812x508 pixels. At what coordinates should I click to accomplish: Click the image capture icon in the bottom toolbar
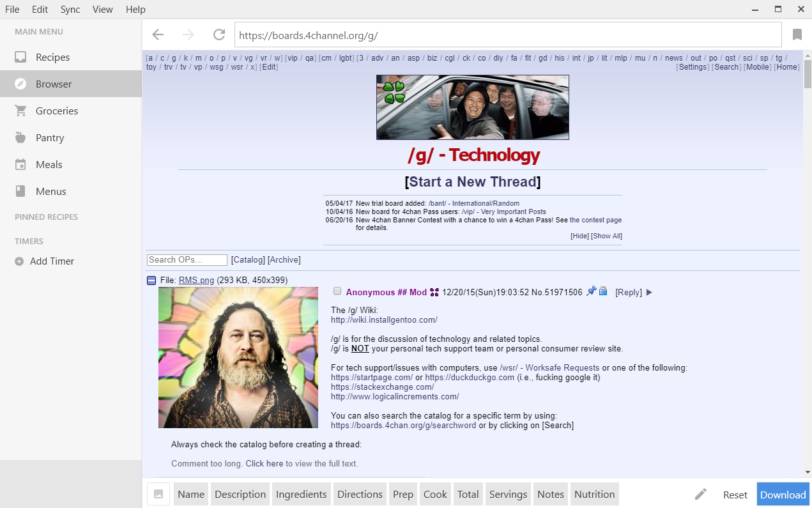[158, 494]
